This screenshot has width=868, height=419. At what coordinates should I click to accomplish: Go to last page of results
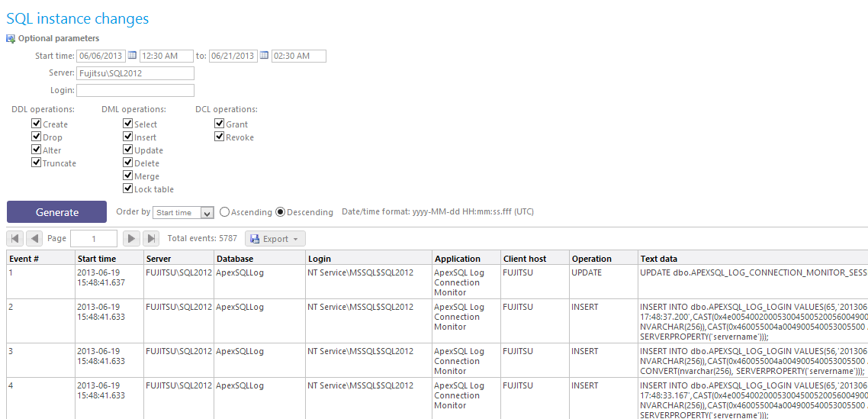(151, 238)
